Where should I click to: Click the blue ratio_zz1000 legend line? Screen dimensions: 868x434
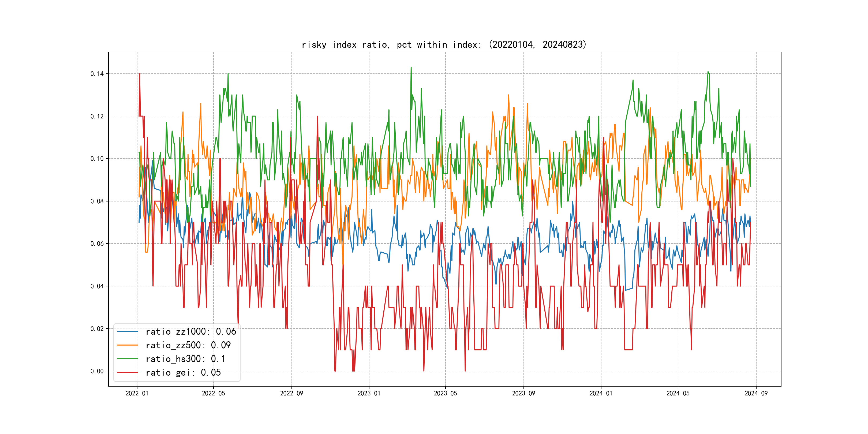point(127,332)
